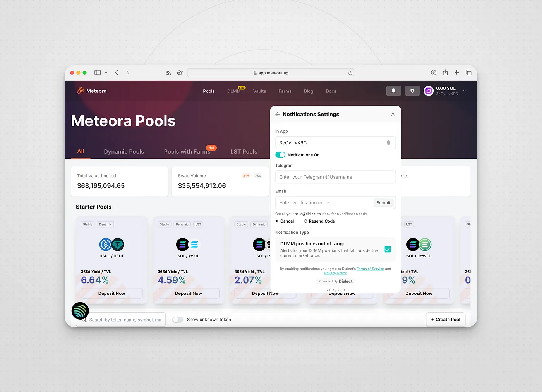542x392 pixels.
Task: Open the Blog nav item
Action: 309,91
